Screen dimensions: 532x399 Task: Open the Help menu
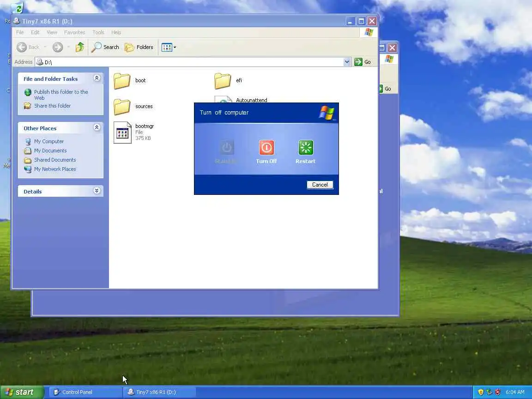point(116,32)
